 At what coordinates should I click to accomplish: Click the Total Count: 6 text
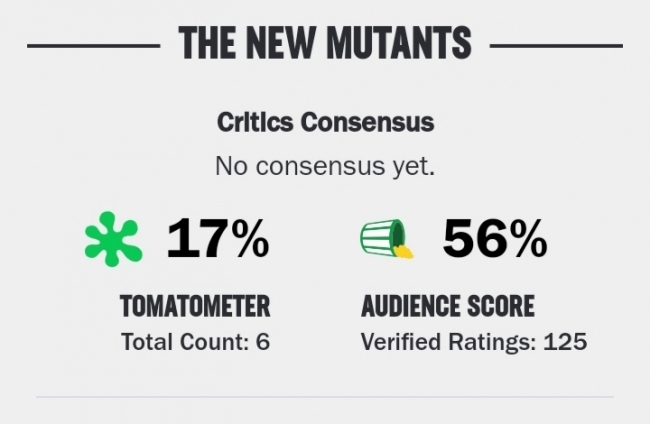[196, 342]
